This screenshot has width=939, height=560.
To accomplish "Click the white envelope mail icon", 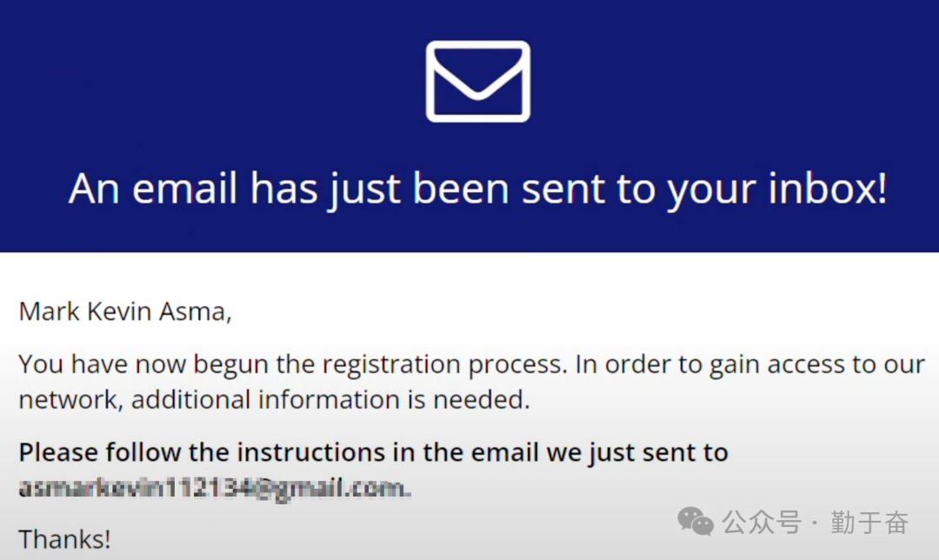I will 477,81.
